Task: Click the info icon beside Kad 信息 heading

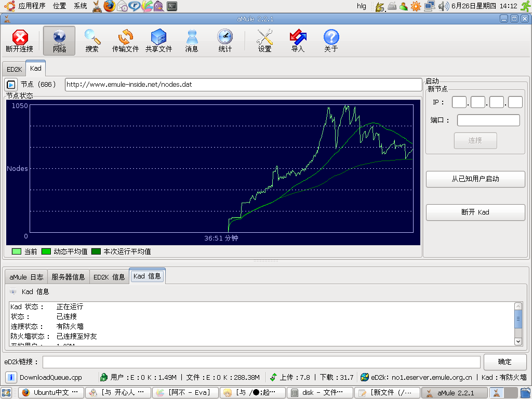Action: pos(13,291)
